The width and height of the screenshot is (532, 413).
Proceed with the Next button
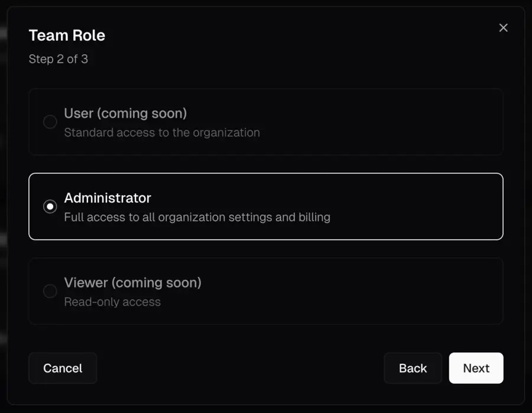(476, 368)
